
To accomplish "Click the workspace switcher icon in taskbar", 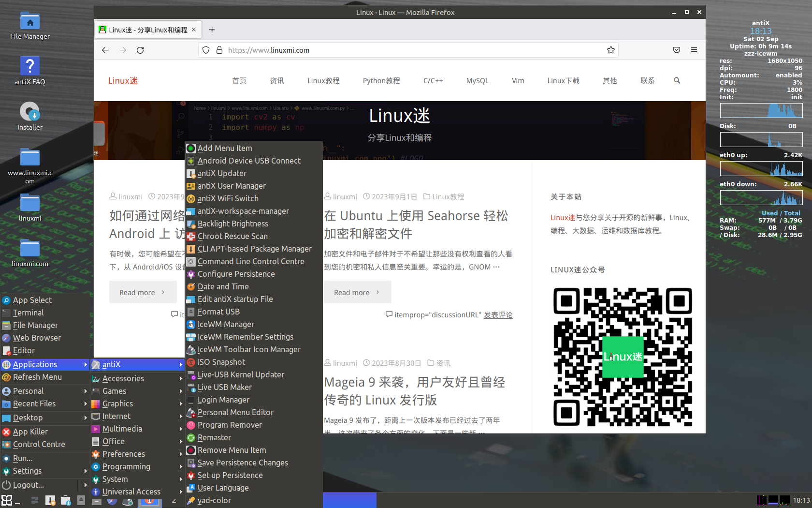I will click(35, 500).
